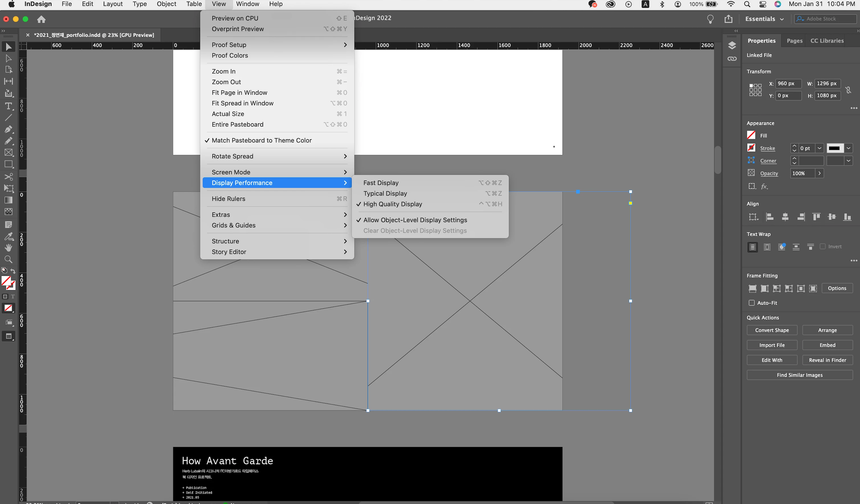Select the Hand tool
This screenshot has height=504, width=860.
9,248
